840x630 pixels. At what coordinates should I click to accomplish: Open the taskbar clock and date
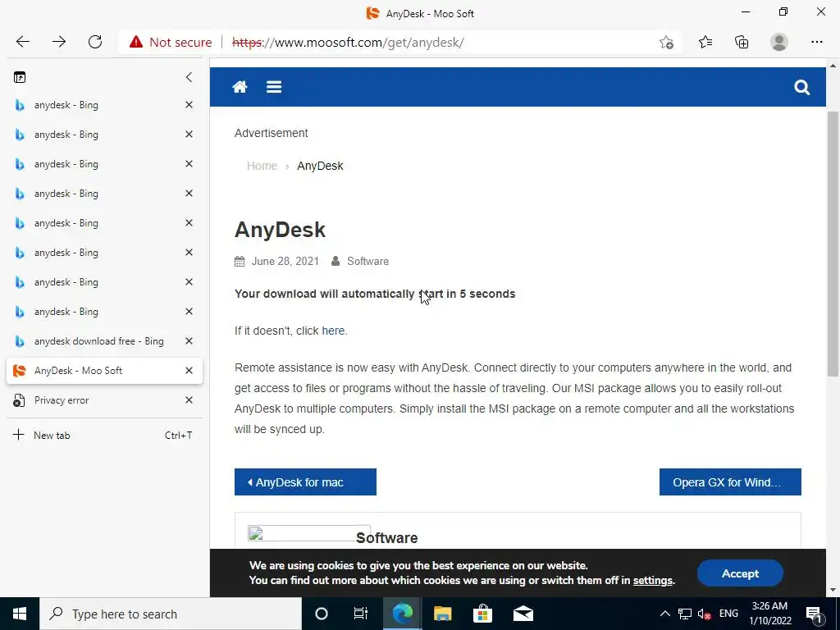point(769,614)
